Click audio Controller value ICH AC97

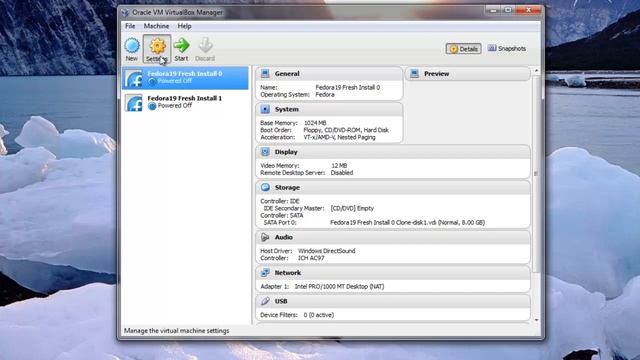click(311, 258)
